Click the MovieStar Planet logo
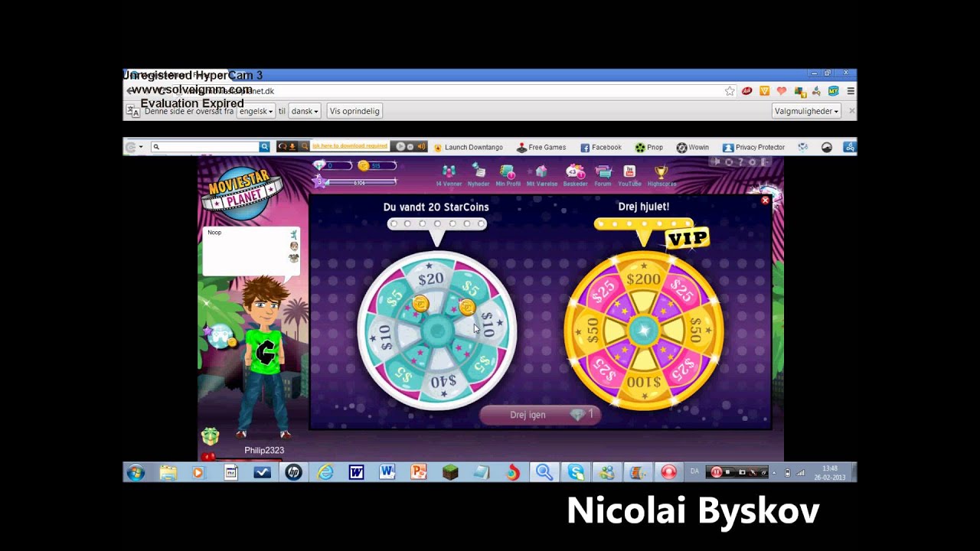Viewport: 980px width, 551px height. point(241,194)
